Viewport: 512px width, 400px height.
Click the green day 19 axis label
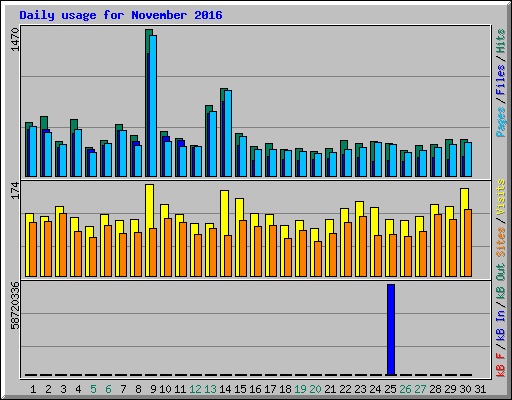click(300, 389)
